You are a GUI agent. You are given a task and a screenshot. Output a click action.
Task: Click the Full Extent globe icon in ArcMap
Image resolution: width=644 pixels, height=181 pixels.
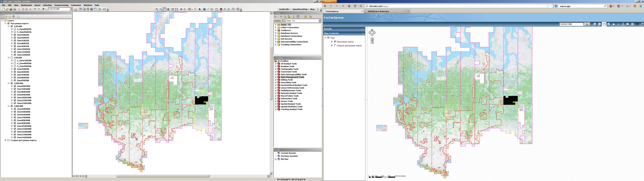(x=168, y=9)
